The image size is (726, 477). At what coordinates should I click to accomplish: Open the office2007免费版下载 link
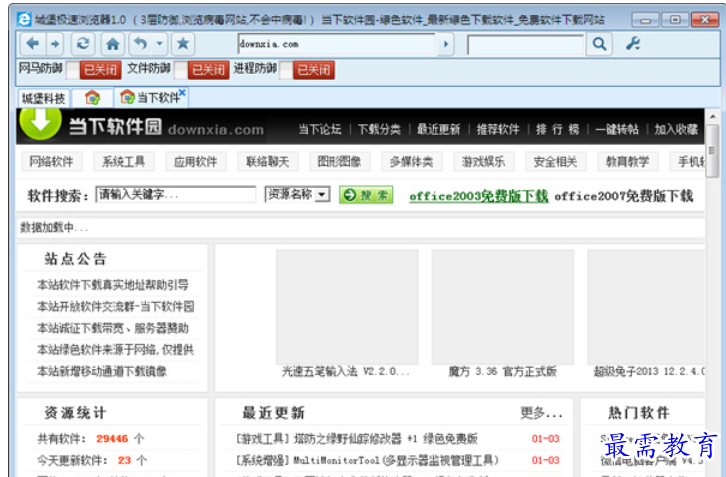[624, 196]
